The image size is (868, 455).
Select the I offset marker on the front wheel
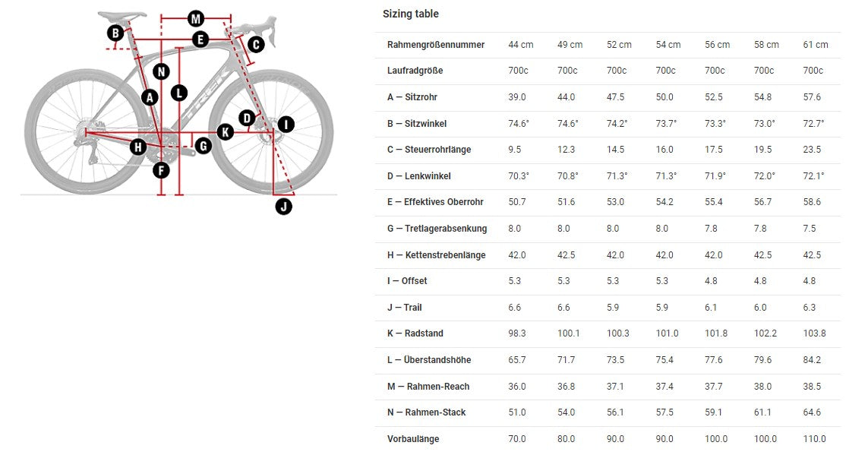pyautogui.click(x=286, y=125)
